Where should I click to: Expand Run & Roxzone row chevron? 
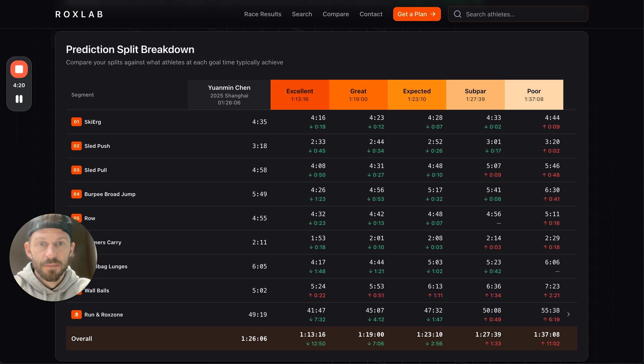coord(568,315)
